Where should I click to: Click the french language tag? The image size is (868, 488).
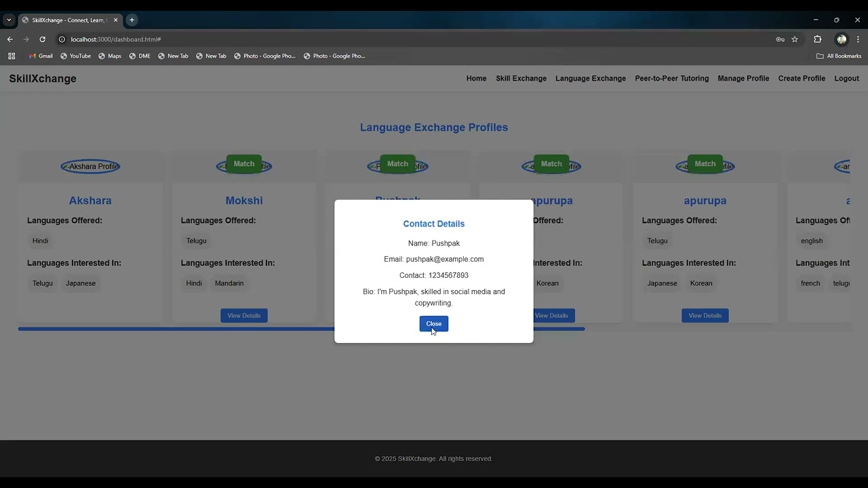810,283
